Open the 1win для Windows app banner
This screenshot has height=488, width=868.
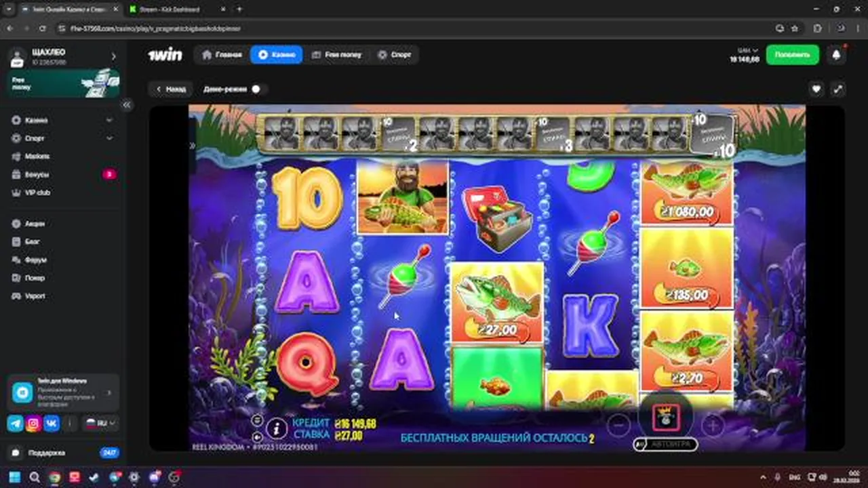pos(64,392)
